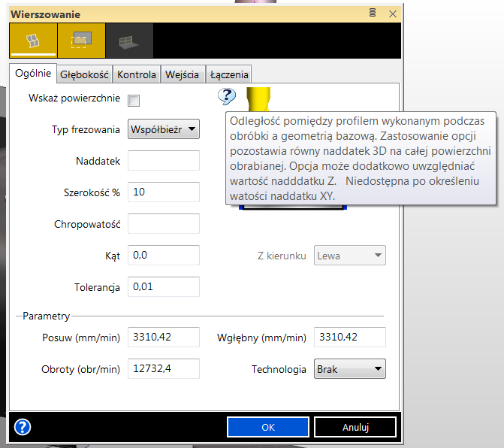This screenshot has width=504, height=448.
Task: Click the Chropowatość input field
Action: (x=164, y=223)
